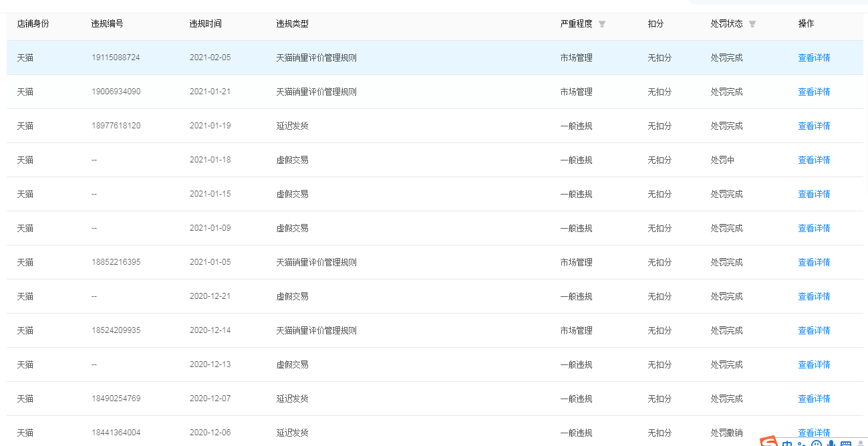Select violation number 18441364004

click(x=116, y=433)
